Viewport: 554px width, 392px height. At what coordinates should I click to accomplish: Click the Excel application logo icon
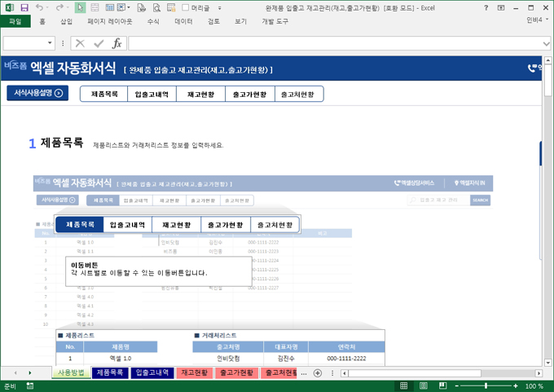tap(10, 7)
